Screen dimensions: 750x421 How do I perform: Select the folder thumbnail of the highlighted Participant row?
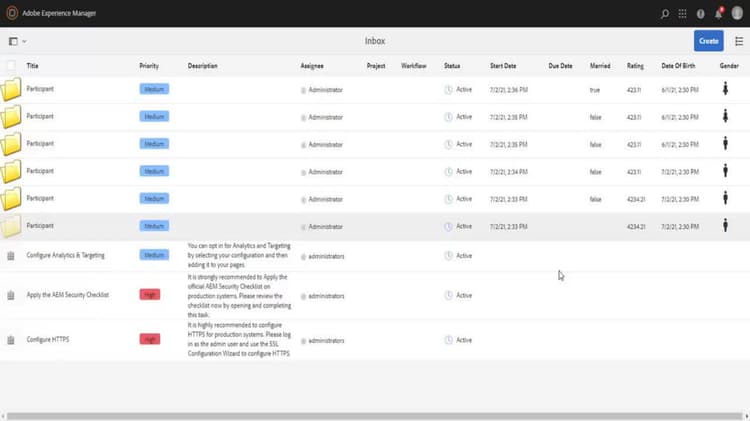pos(11,226)
